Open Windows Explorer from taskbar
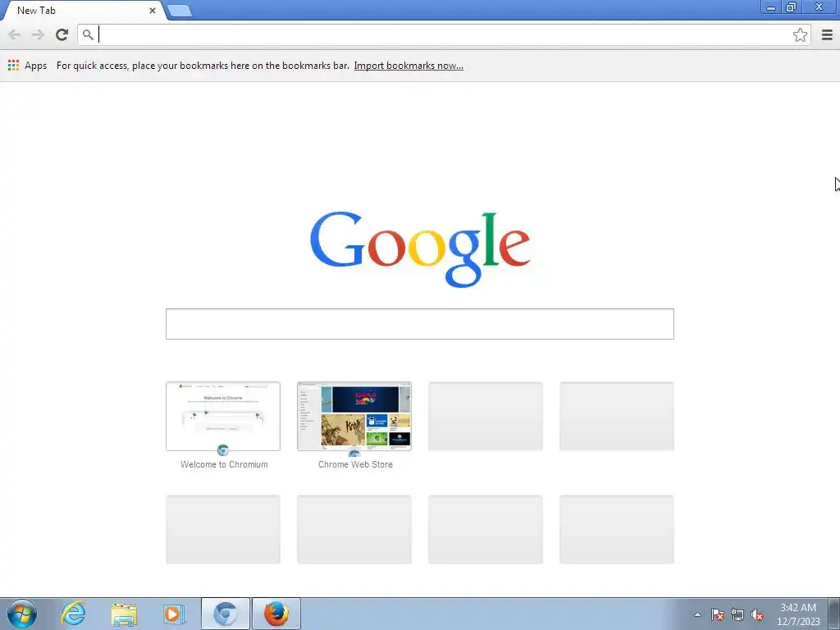 tap(124, 614)
